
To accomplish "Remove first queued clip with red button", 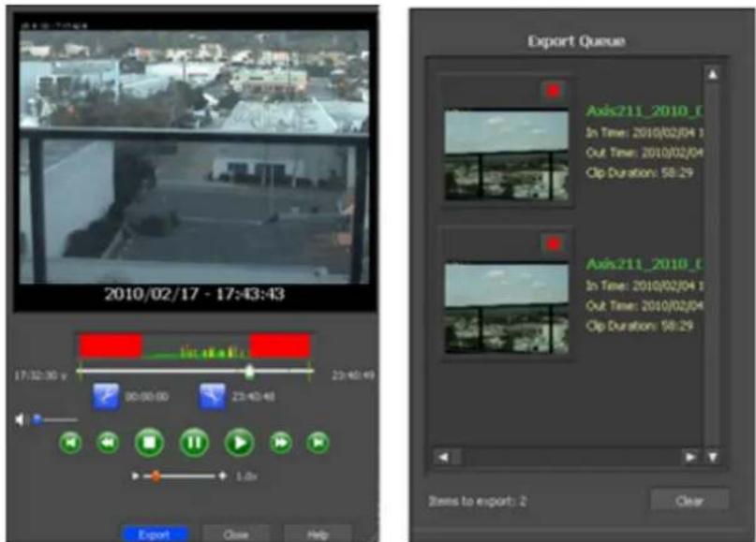I will [553, 91].
